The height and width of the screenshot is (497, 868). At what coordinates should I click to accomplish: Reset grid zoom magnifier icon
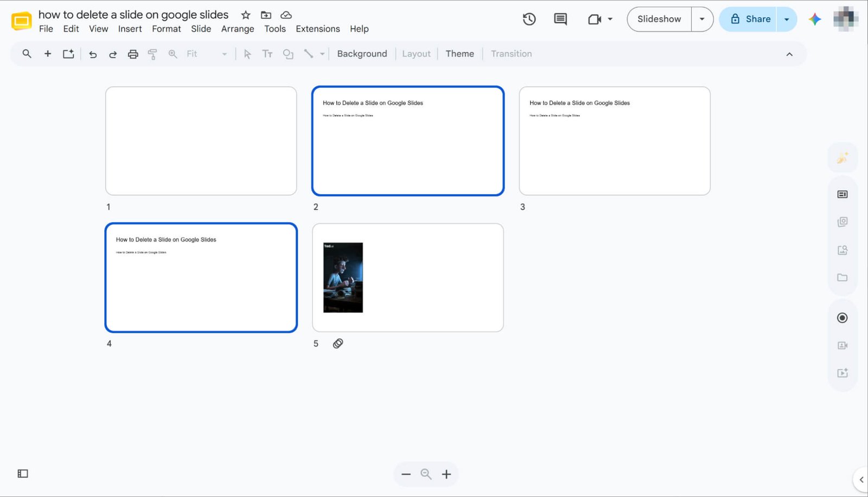pos(426,474)
